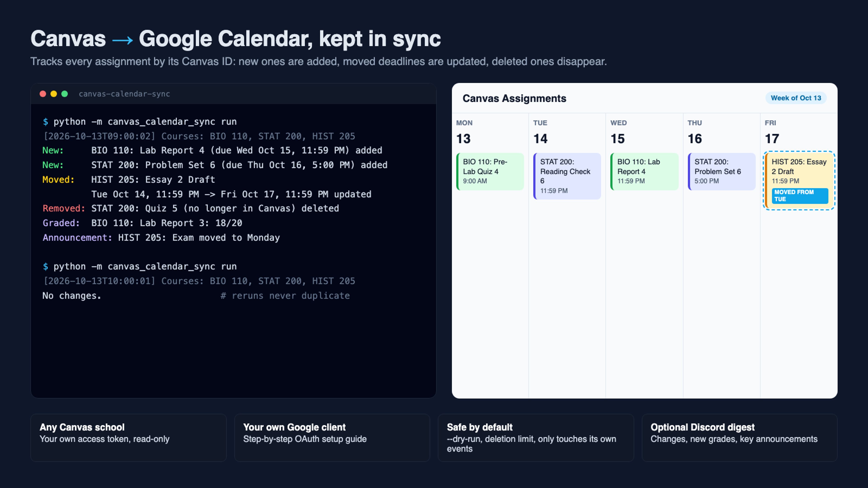This screenshot has width=868, height=488.
Task: Click the 'Tracks every assignment by its Canvas ID' subtitle
Action: 318,62
